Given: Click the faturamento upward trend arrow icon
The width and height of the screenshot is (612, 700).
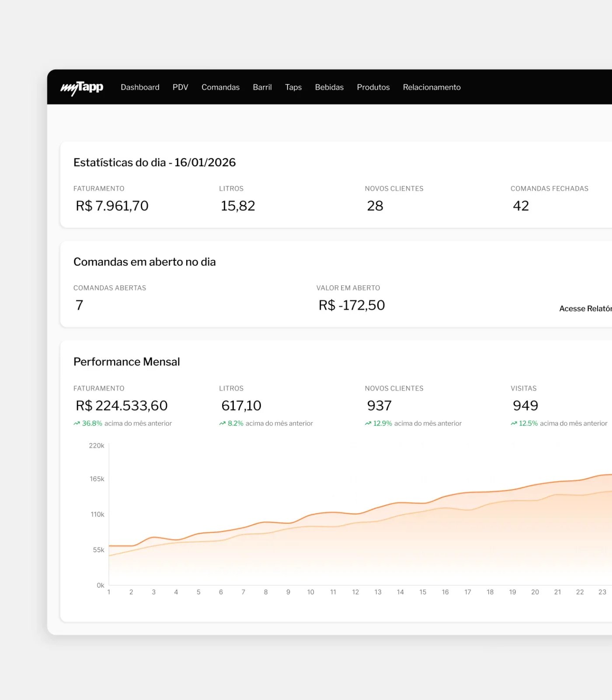Looking at the screenshot, I should [76, 423].
